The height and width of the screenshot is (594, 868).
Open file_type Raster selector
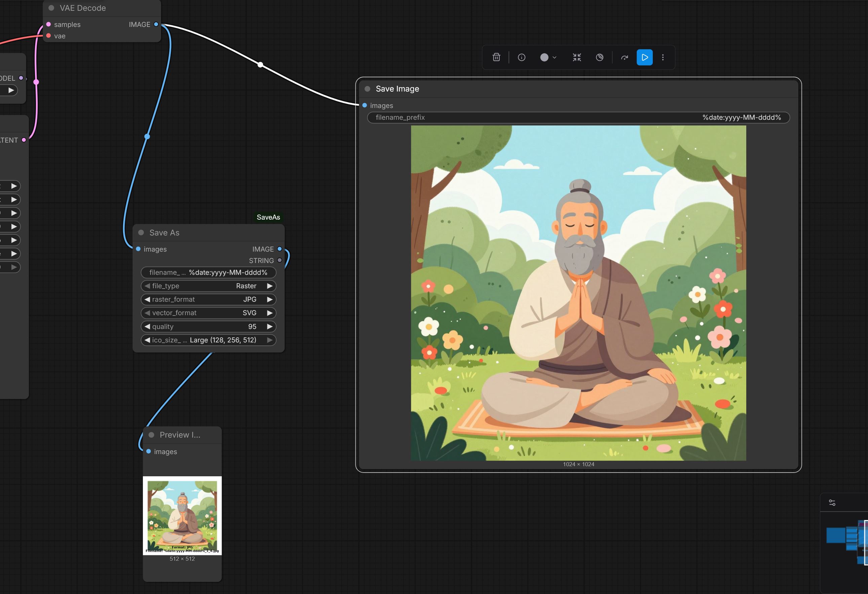[x=209, y=286]
